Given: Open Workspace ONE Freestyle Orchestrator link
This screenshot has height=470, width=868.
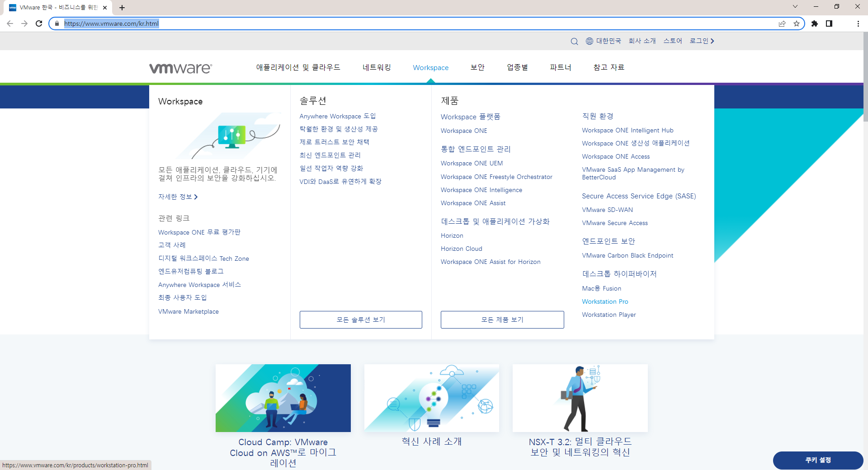Looking at the screenshot, I should tap(496, 177).
